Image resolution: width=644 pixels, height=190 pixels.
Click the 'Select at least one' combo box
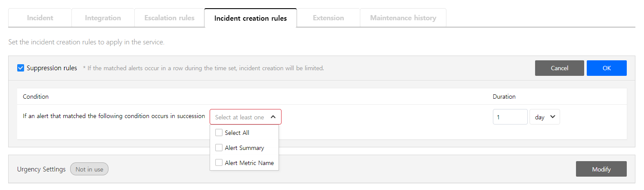click(240, 117)
